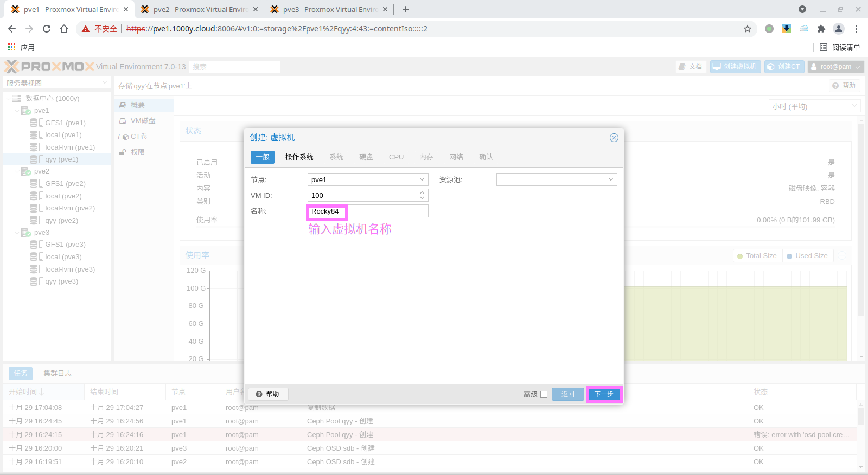Open the 节点 node dropdown showing pve1
The height and width of the screenshot is (475, 868).
pos(367,179)
